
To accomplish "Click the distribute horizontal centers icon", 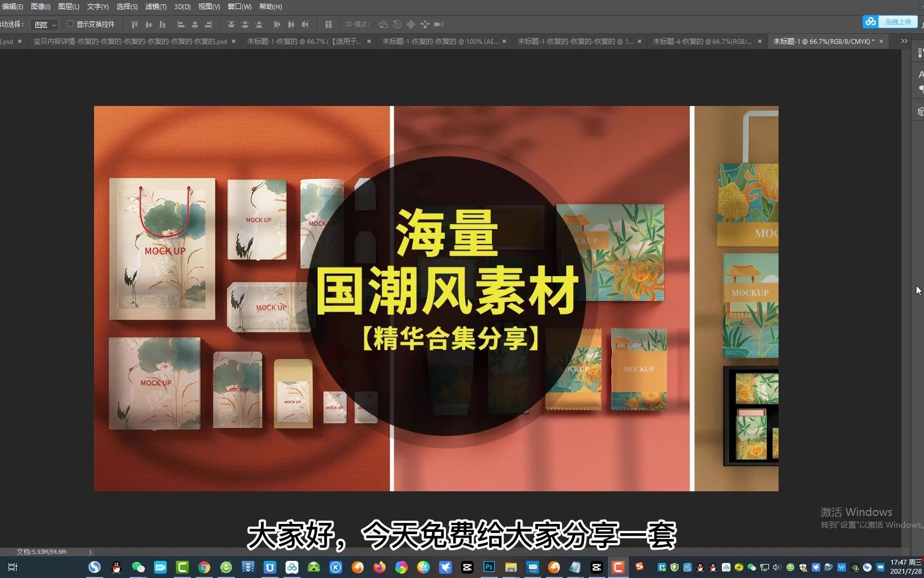I will 291,24.
